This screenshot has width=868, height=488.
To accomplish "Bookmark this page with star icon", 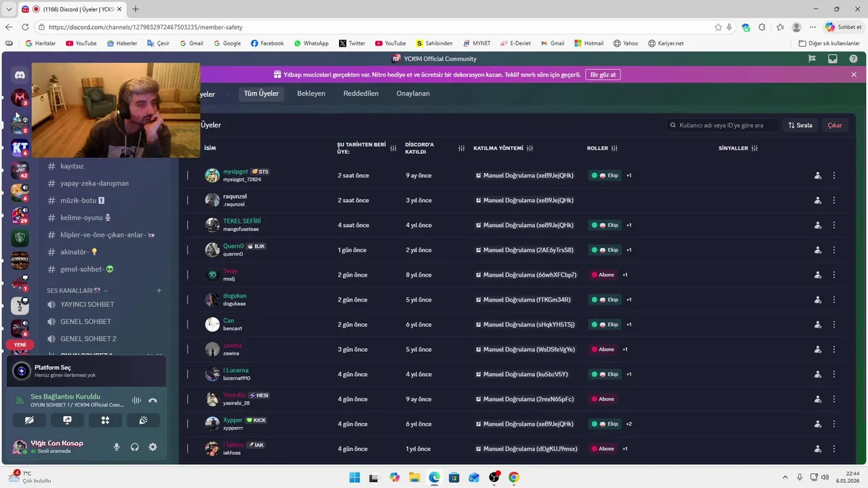I will 718,27.
